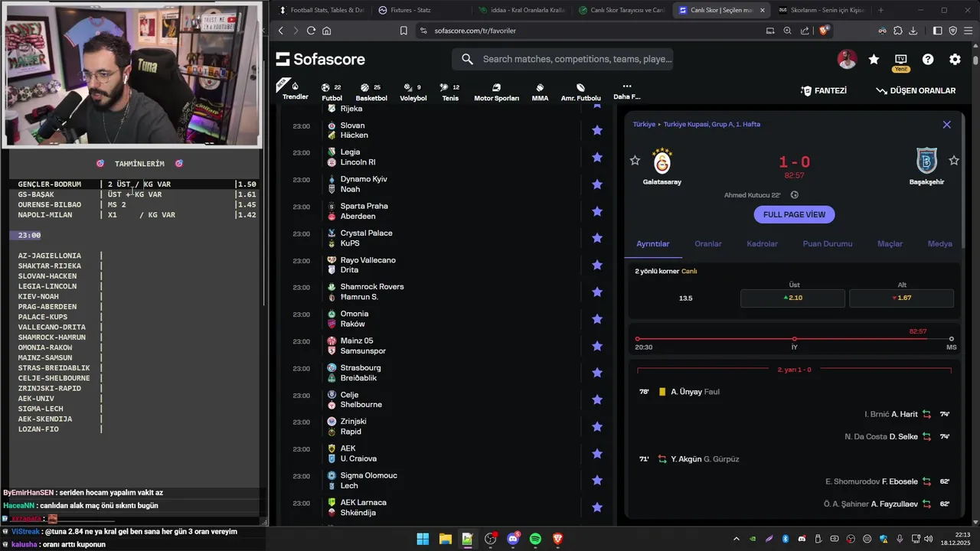Click FULL PAGE VIEW button
This screenshot has height=551, width=980.
[794, 214]
